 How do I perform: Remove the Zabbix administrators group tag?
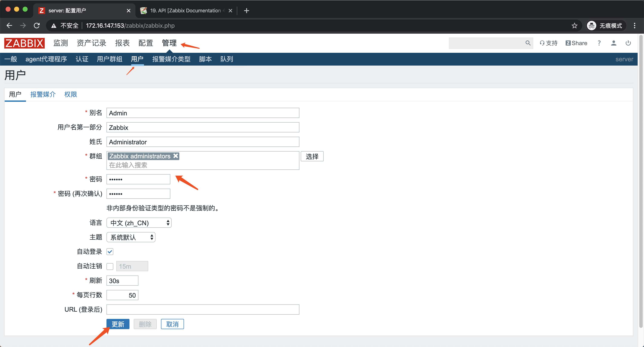176,156
